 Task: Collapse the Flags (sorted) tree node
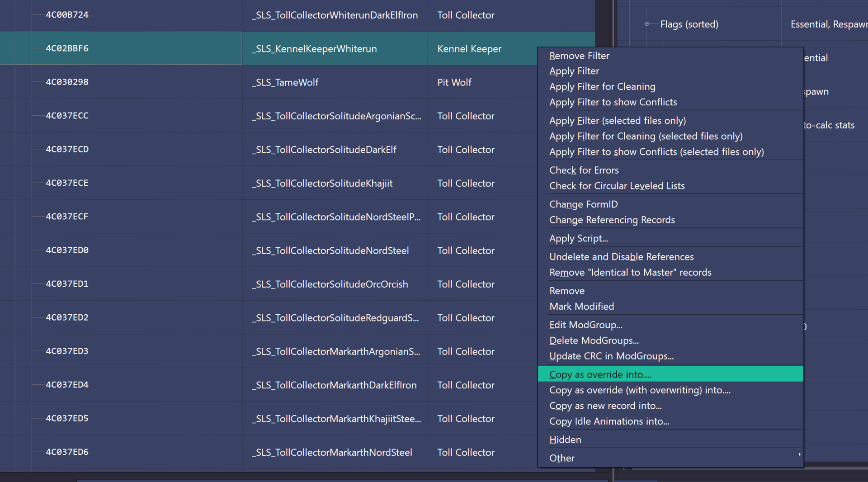pyautogui.click(x=646, y=24)
